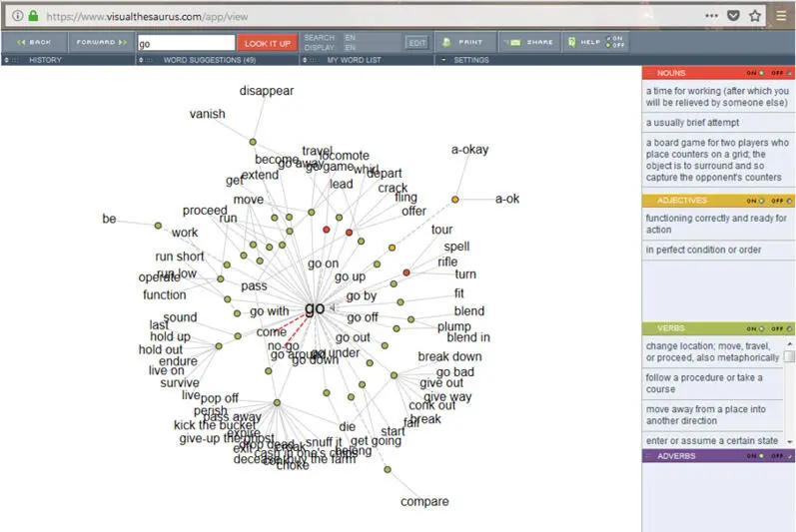Click the search word input field
Viewport: 796px width, 532px height.
click(185, 43)
